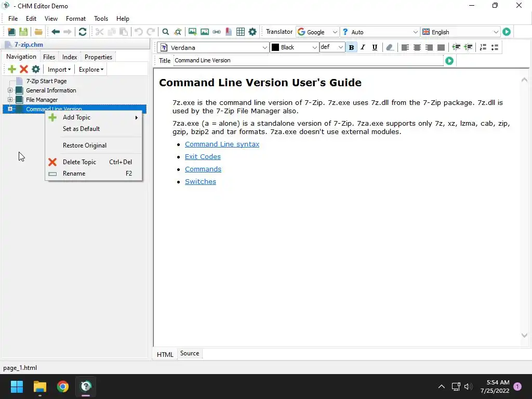Click the Insert table grid icon

point(241,32)
